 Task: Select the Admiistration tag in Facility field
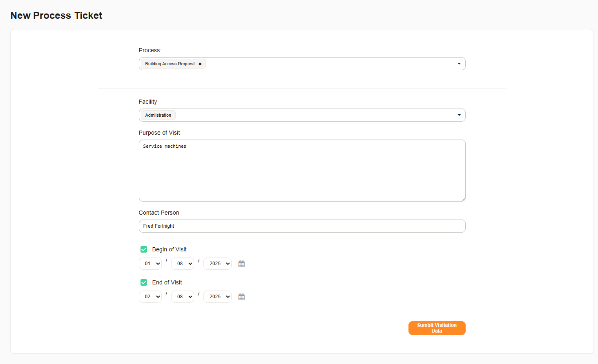click(x=157, y=115)
